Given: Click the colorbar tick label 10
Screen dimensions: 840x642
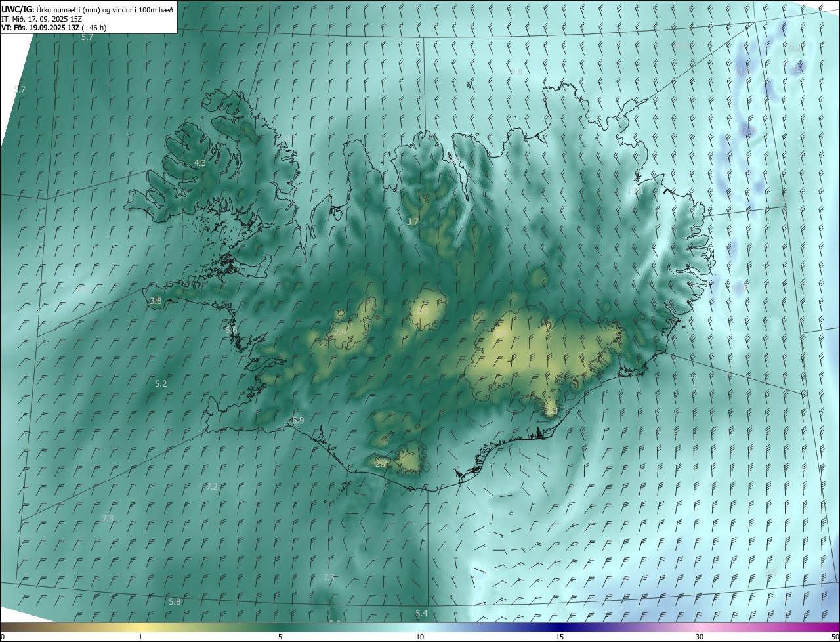Looking at the screenshot, I should click(420, 637).
